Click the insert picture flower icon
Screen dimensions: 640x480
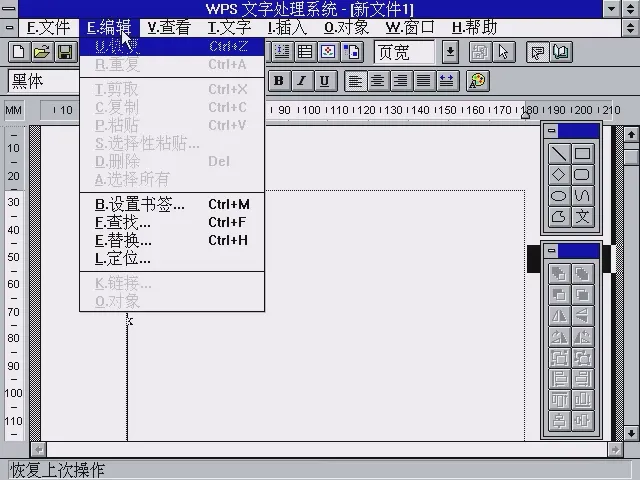pyautogui.click(x=328, y=52)
